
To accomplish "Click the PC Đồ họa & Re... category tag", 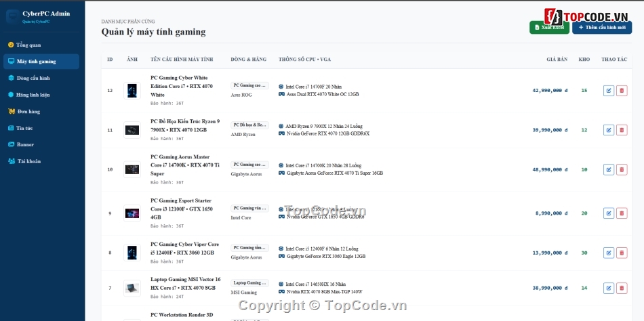I will coord(249,125).
